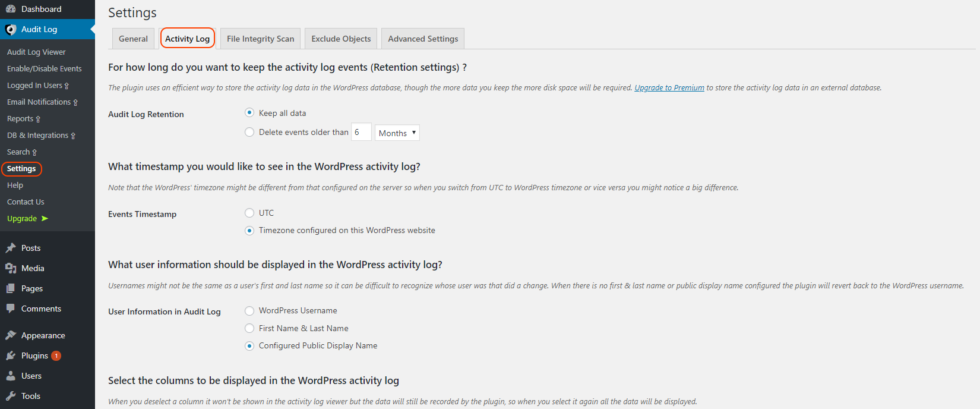
Task: Open Logged In Users submenu
Action: (34, 86)
